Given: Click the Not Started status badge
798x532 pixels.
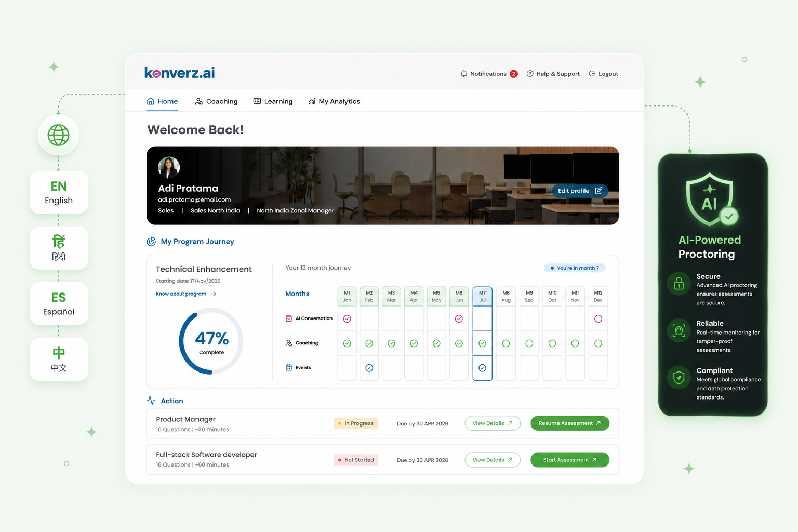Looking at the screenshot, I should [x=356, y=460].
